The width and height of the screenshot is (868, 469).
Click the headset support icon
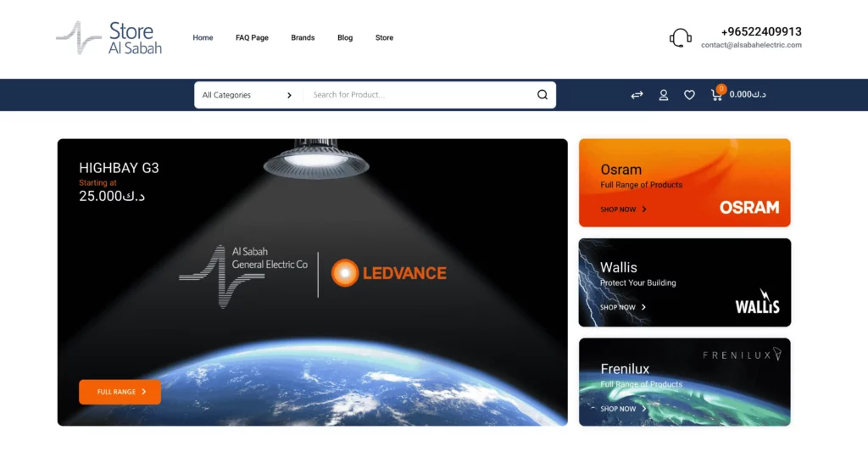680,38
